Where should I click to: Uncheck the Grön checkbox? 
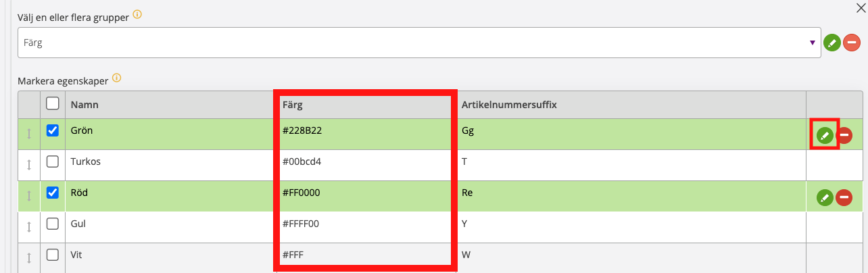53,131
